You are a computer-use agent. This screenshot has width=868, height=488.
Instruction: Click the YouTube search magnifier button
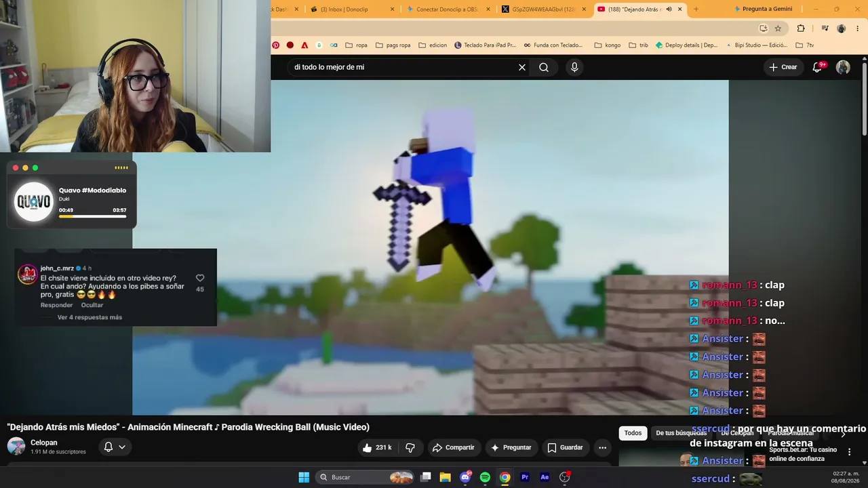pos(544,67)
